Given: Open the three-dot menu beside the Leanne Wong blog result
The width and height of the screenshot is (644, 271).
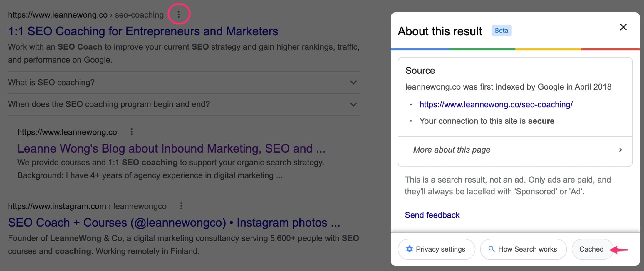Looking at the screenshot, I should (131, 132).
